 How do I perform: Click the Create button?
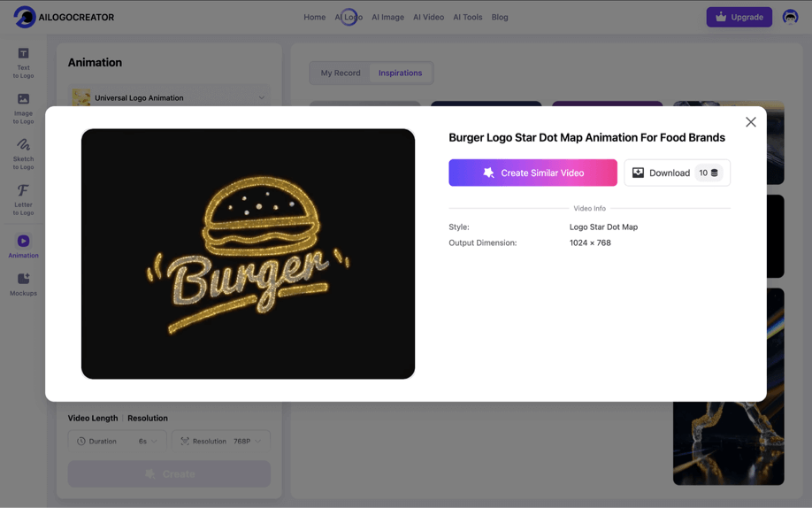[x=169, y=473]
